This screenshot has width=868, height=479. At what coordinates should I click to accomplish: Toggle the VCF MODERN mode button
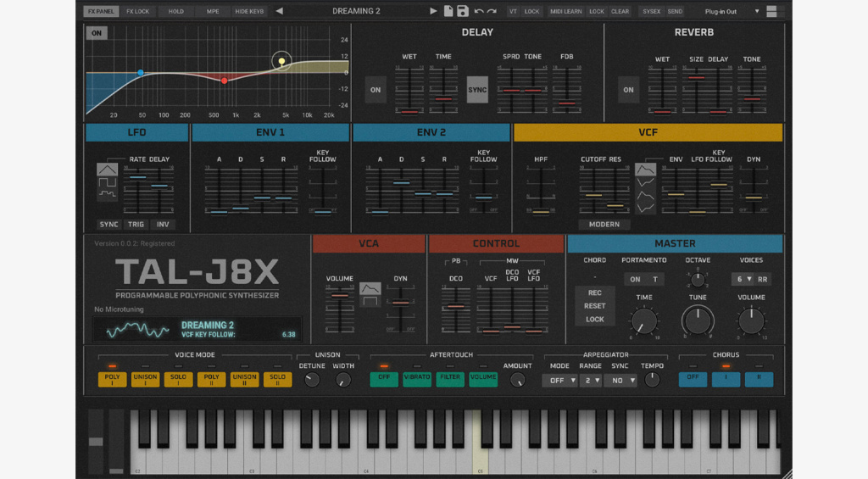[604, 225]
